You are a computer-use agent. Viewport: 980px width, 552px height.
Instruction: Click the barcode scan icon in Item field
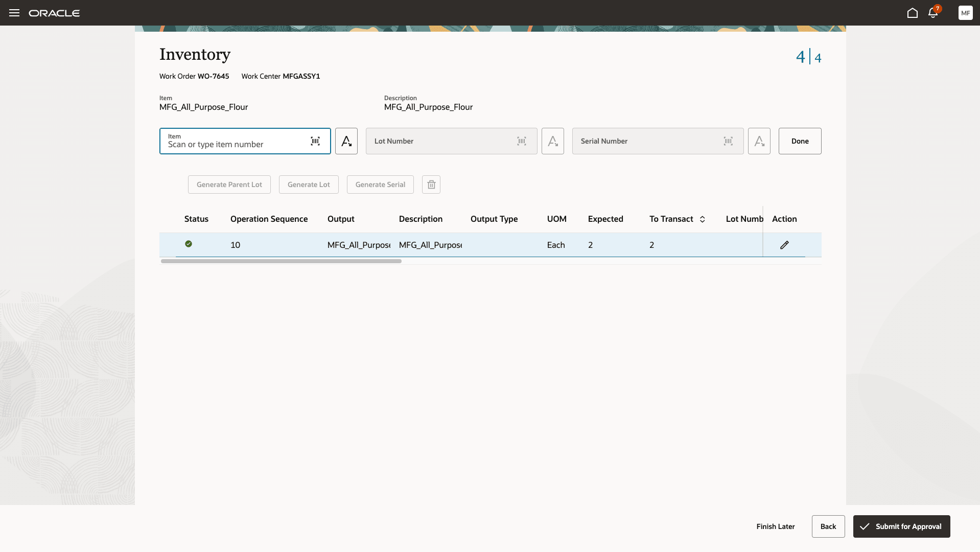point(315,141)
